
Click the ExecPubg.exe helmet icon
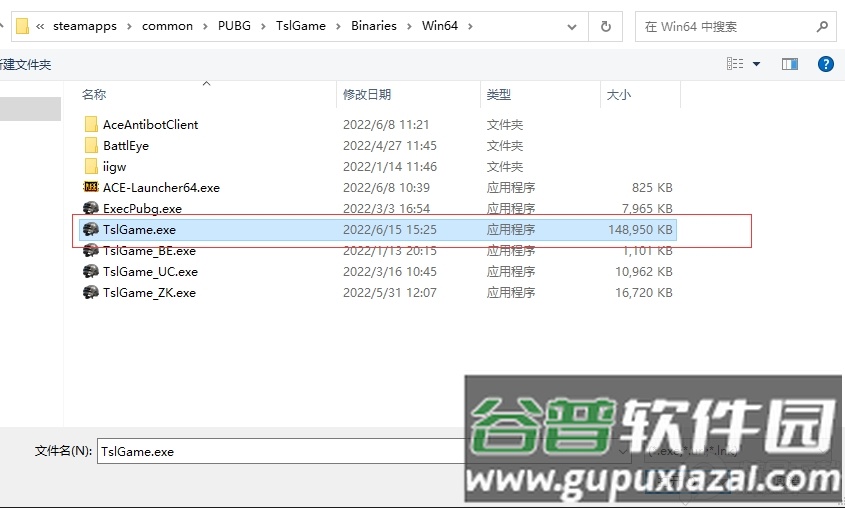(91, 209)
